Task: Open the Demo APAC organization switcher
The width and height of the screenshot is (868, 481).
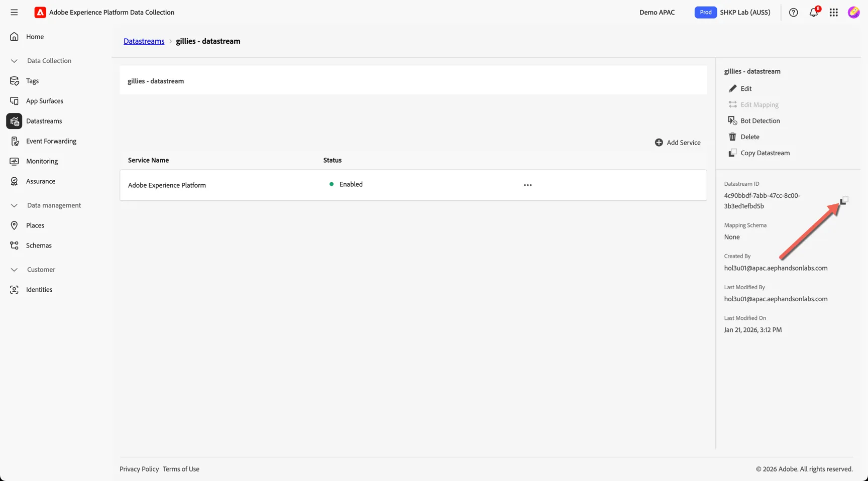Action: [657, 12]
